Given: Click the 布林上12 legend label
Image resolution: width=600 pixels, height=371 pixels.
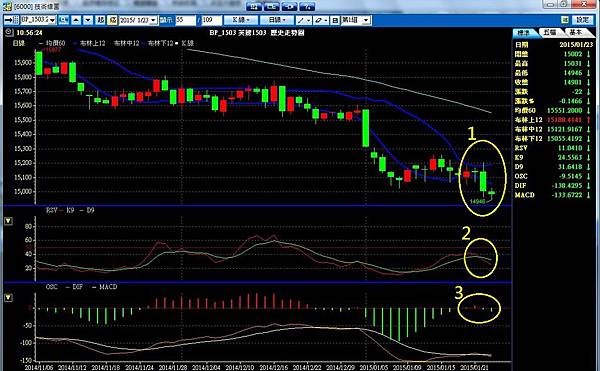Looking at the screenshot, I should 92,43.
